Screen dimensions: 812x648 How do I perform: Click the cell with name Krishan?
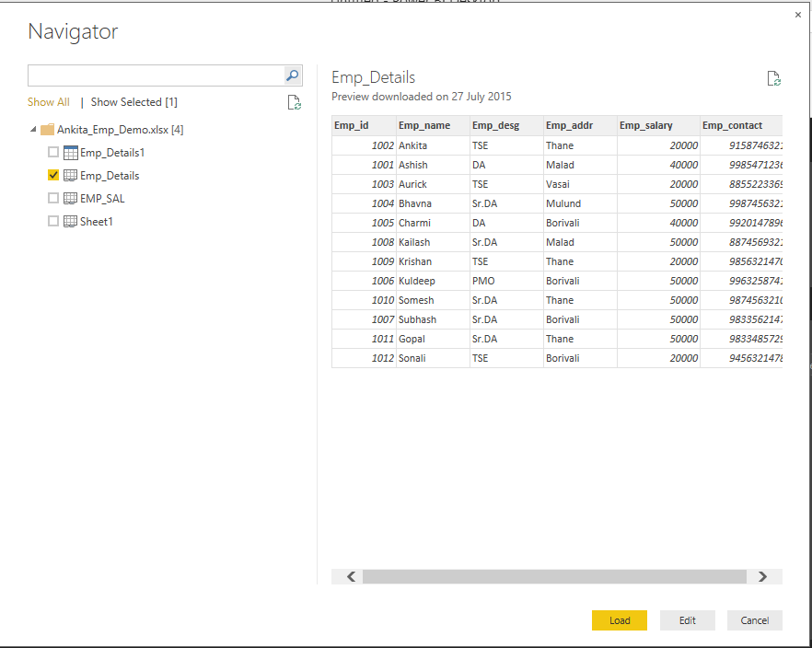pyautogui.click(x=433, y=261)
